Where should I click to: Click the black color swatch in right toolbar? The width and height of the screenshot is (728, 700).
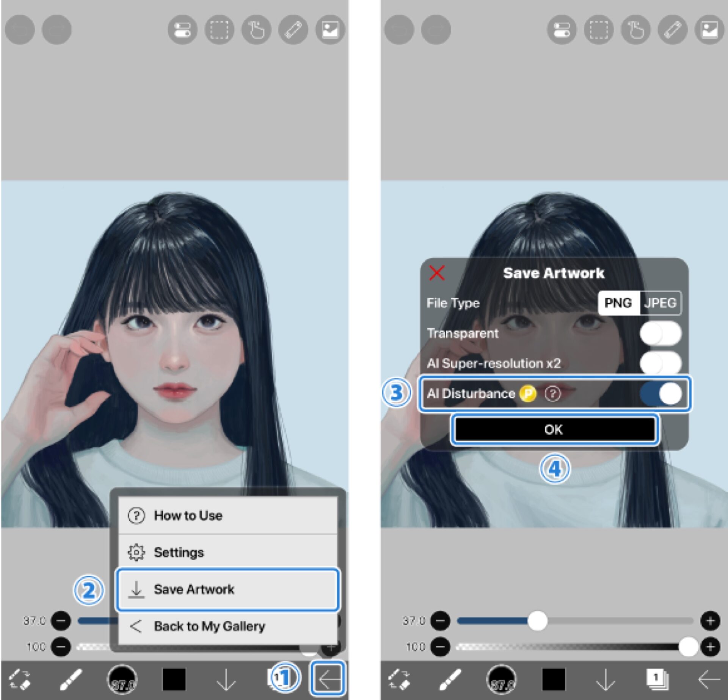(554, 679)
